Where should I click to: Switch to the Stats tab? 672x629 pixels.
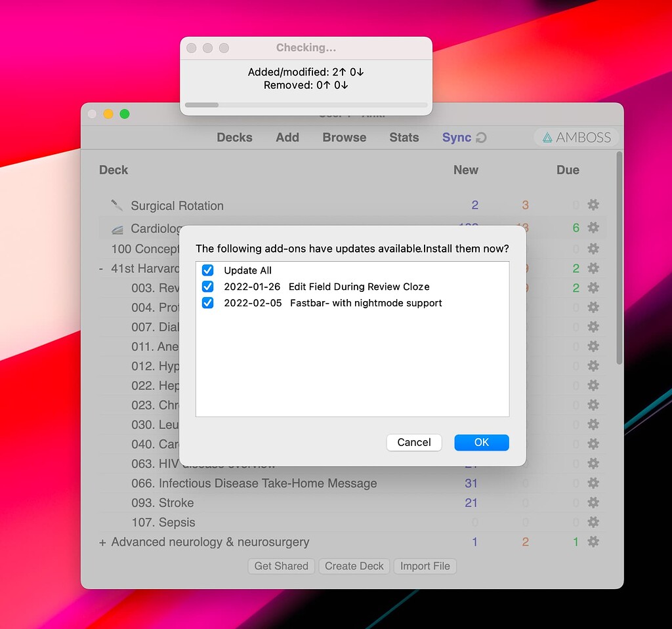point(404,138)
